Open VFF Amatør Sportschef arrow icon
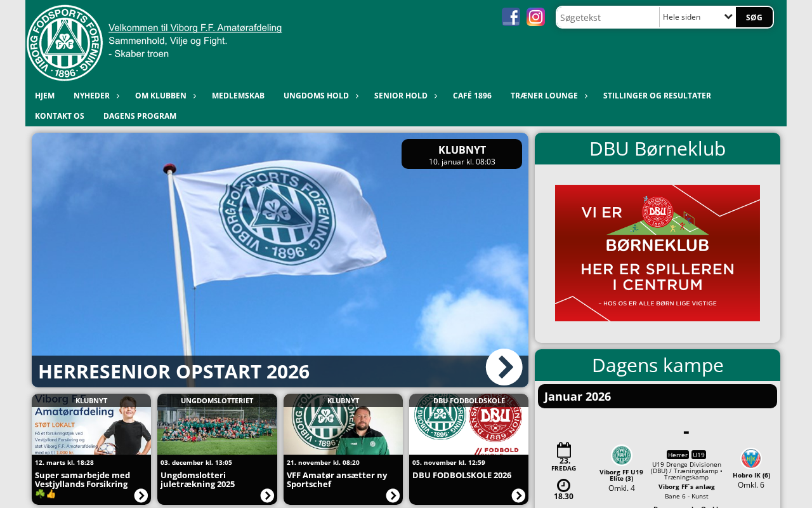The image size is (812, 508). click(393, 495)
